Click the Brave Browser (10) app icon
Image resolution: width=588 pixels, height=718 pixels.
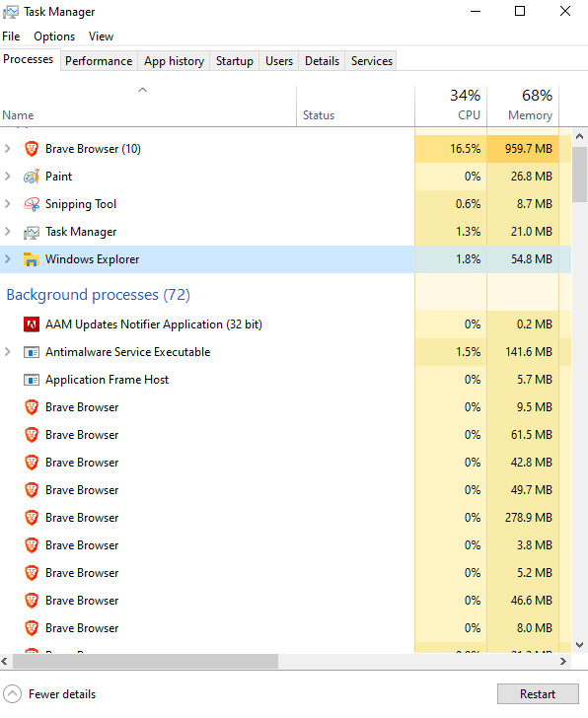tap(32, 149)
